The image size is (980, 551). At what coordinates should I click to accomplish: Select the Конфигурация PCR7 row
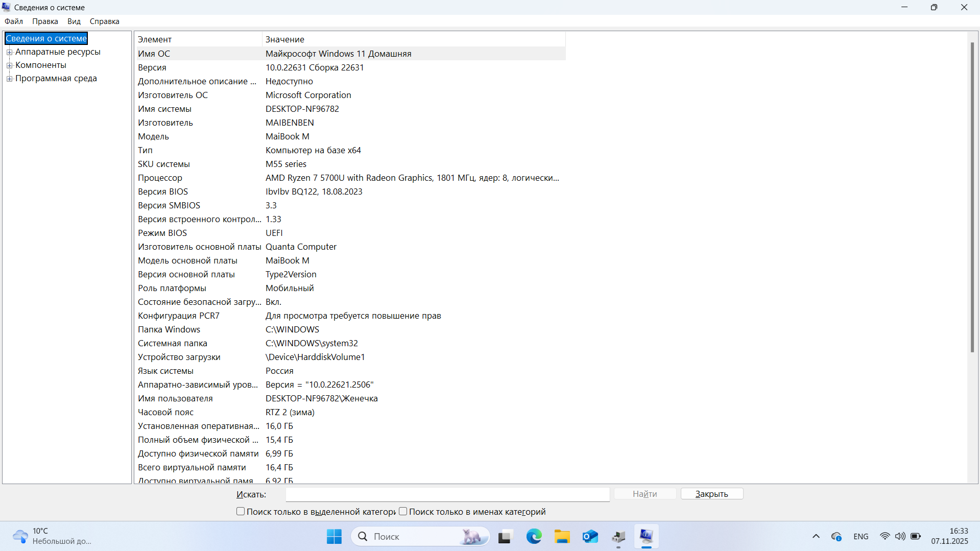pyautogui.click(x=351, y=316)
